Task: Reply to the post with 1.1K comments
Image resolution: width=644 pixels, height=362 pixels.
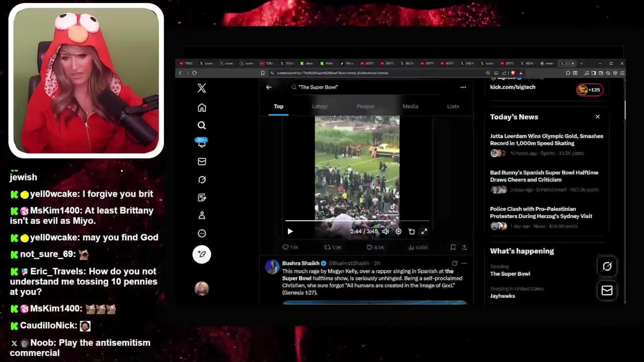Action: click(x=290, y=247)
